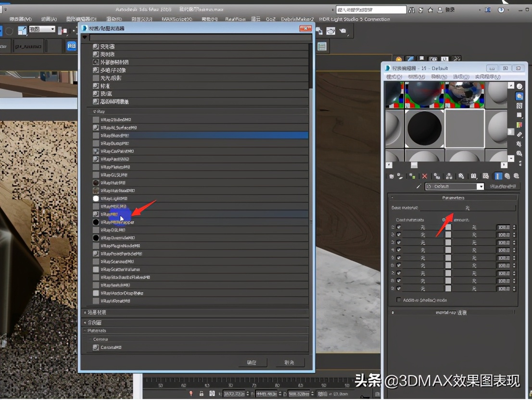
Task: Open the material name dropdown showing 01-Default
Action: [480, 186]
